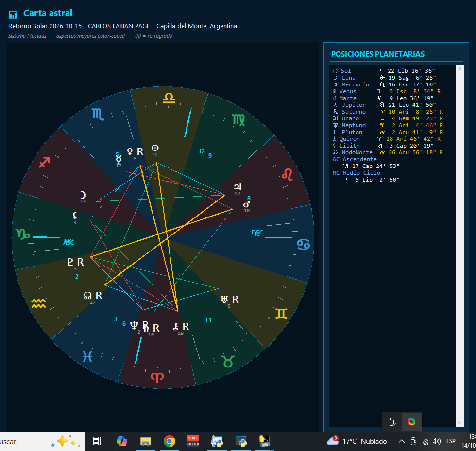Click the Cancer sign symbol on the wheel
This screenshot has width=476, height=451.
point(303,244)
